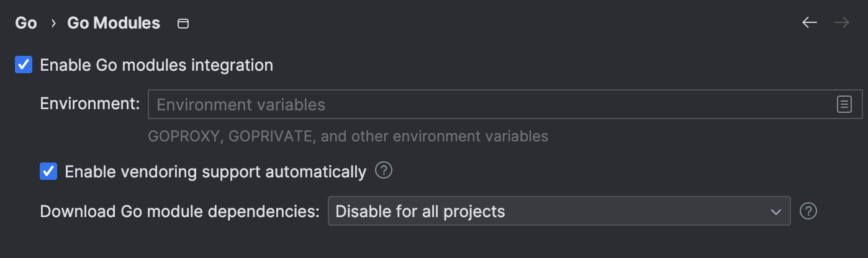This screenshot has height=258, width=868.
Task: Focus the Environment variables text field
Action: point(491,104)
